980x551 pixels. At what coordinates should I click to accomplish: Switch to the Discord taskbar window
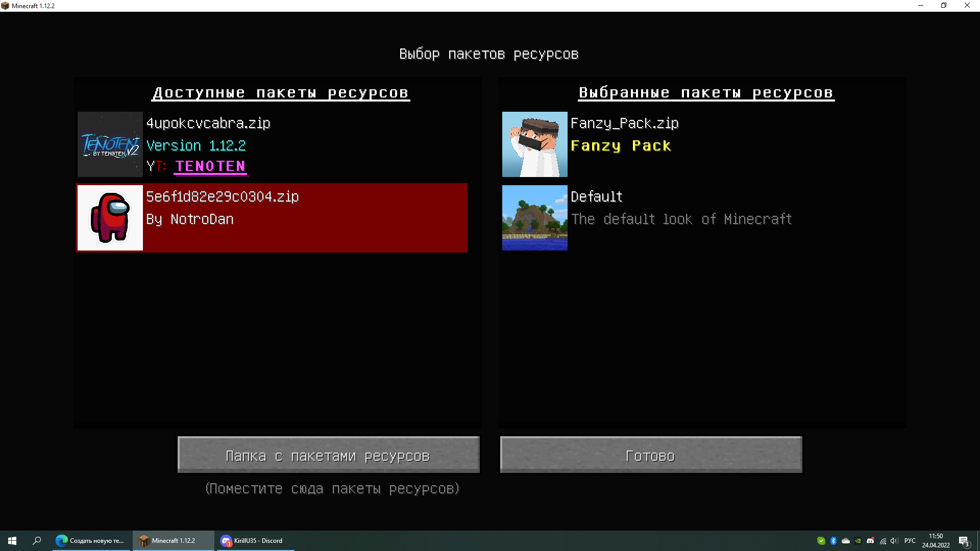coord(256,541)
